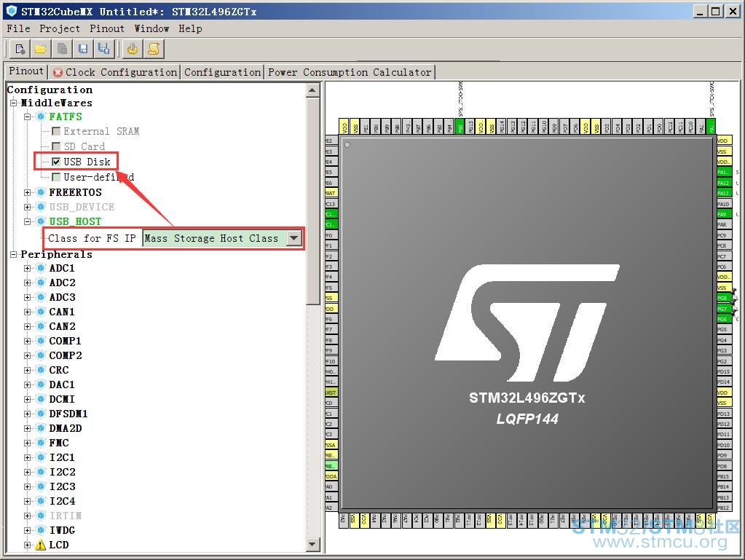Collapse the MiddleWares tree node

(x=14, y=103)
